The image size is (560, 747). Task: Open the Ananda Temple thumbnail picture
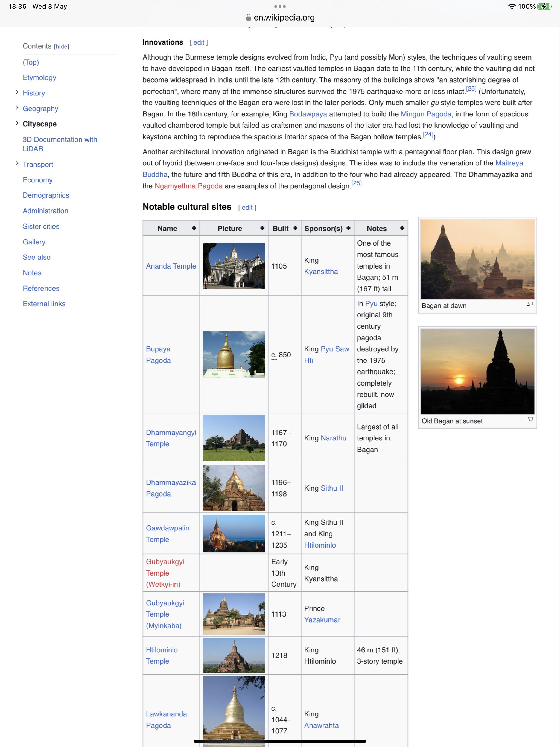pyautogui.click(x=234, y=266)
